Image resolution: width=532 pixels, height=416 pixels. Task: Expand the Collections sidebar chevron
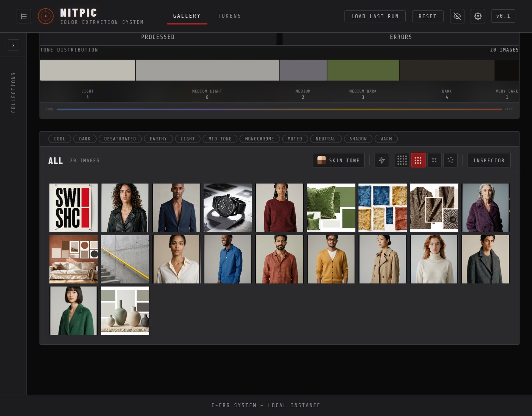(x=13, y=45)
